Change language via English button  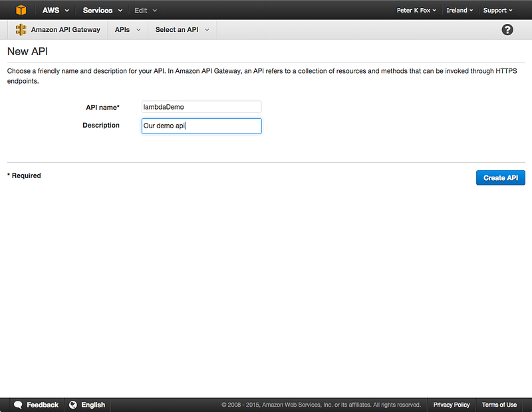pos(93,405)
